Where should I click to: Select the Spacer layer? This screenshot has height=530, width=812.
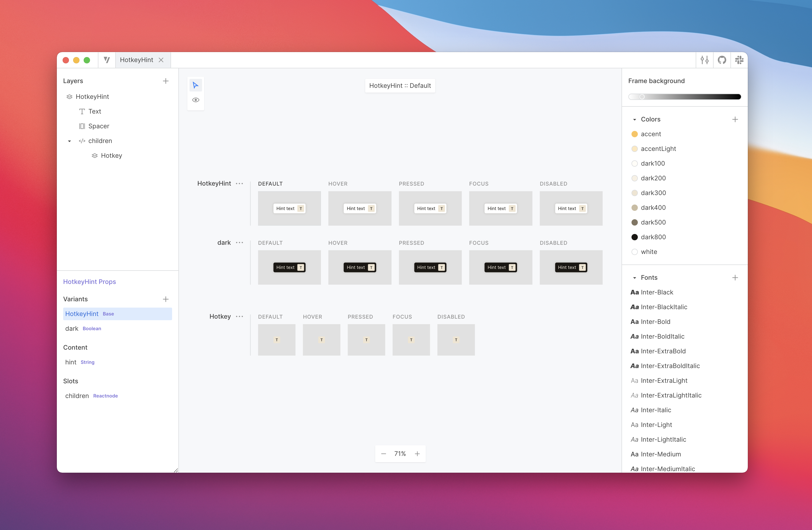pos(99,126)
